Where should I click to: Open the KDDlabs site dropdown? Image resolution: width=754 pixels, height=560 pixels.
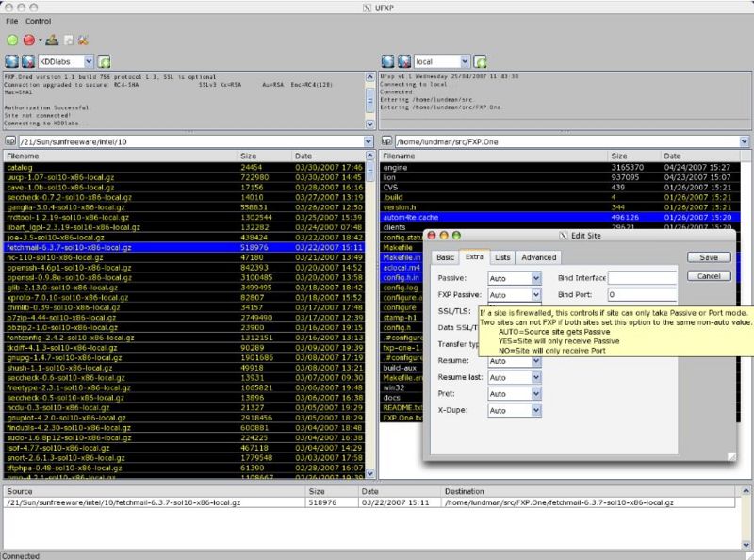tap(89, 61)
